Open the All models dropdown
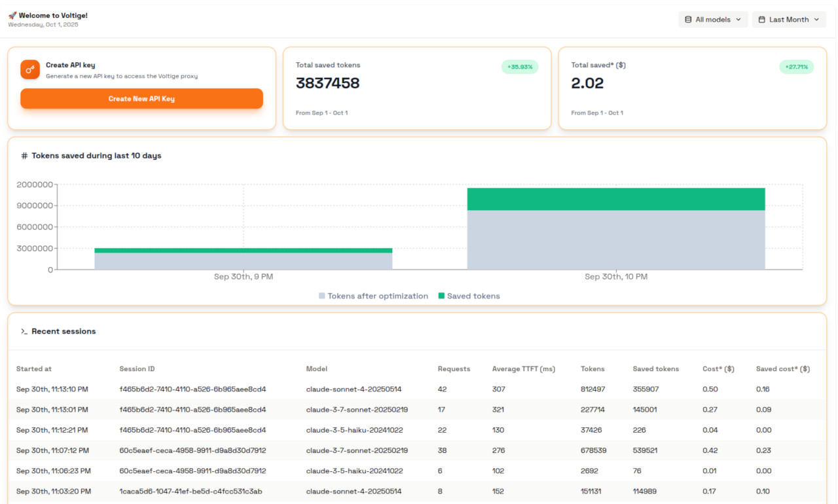Viewport: 838px width, 504px height. coord(713,19)
